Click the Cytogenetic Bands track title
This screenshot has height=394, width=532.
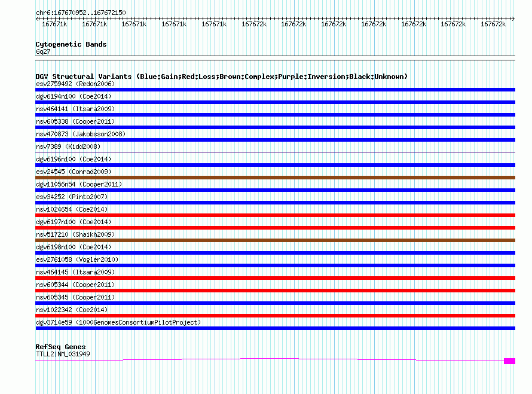tap(71, 44)
